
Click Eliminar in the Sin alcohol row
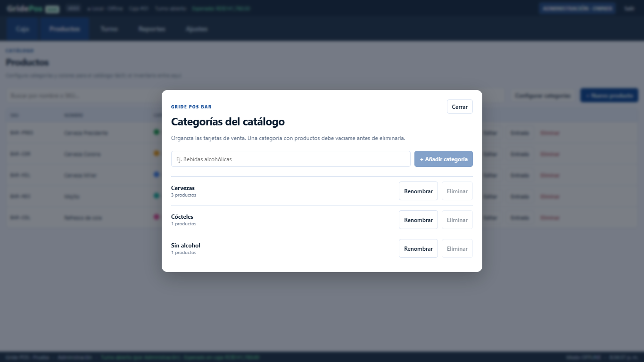pos(457,248)
